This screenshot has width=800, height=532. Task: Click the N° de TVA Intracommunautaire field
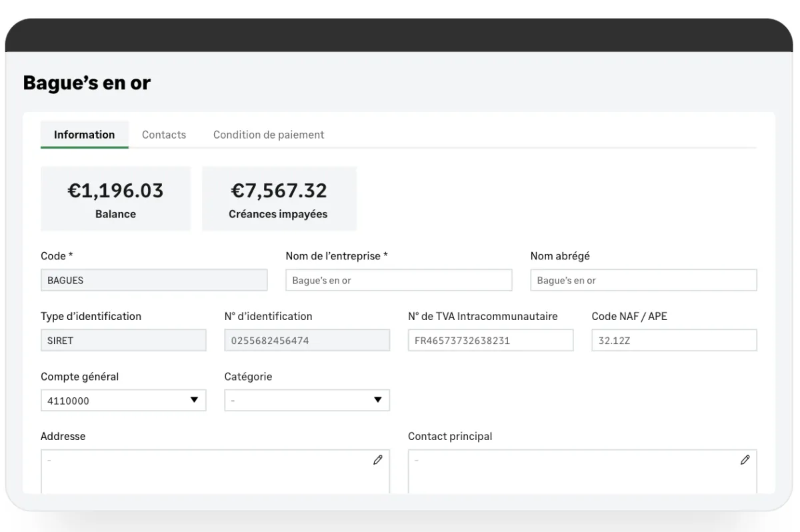(490, 340)
